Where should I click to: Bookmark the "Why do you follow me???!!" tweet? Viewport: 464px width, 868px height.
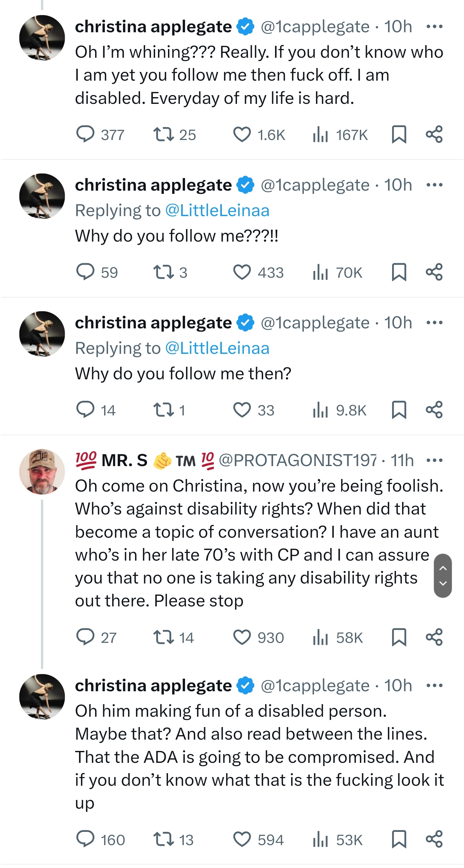399,272
